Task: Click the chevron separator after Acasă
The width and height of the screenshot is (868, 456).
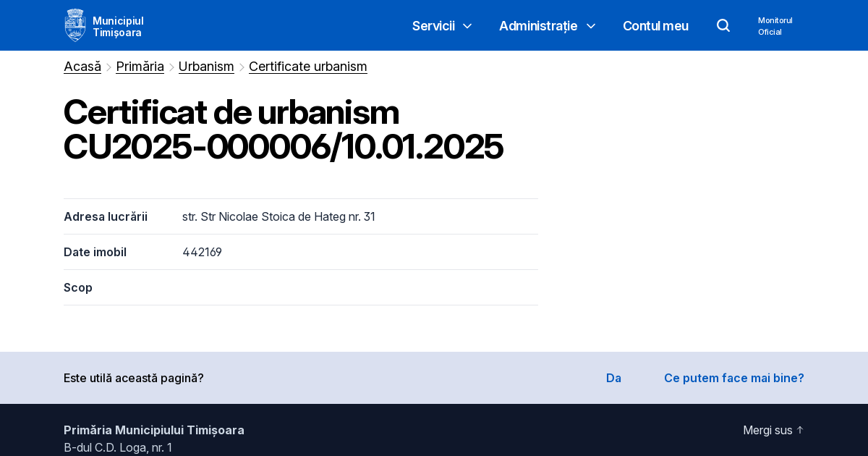Action: [x=108, y=67]
